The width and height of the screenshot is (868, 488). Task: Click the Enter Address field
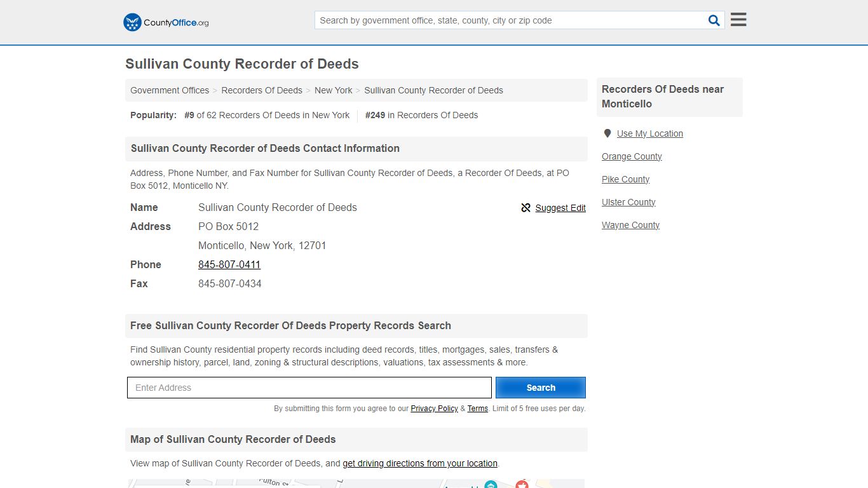(x=309, y=388)
